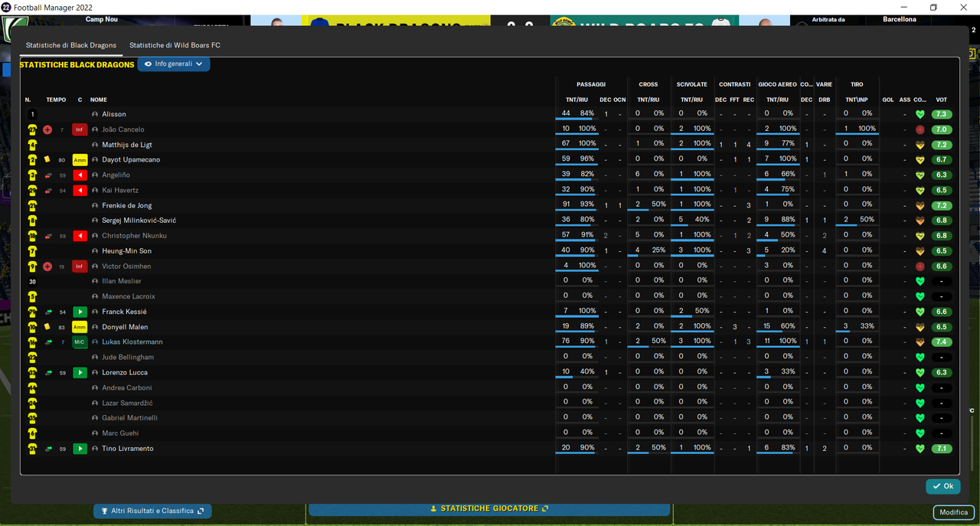
Task: Click the person icon beside Sergej Milinković-Savić
Action: [x=95, y=221]
